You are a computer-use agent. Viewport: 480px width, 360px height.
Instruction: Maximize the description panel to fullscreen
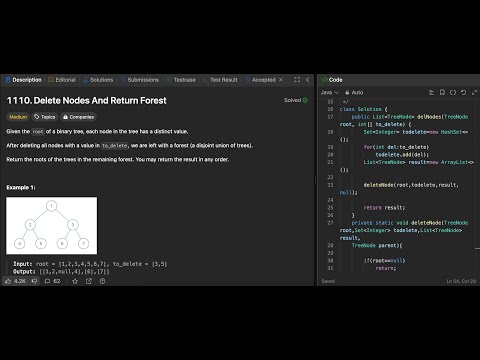tap(297, 80)
